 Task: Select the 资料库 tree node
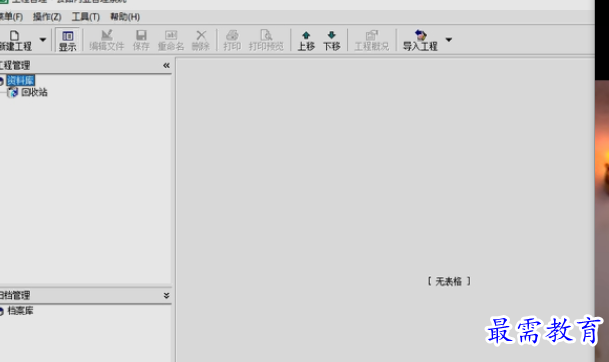(21, 80)
